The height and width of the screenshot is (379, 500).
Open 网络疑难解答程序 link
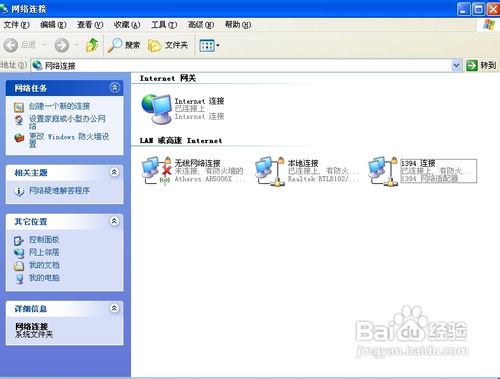59,191
